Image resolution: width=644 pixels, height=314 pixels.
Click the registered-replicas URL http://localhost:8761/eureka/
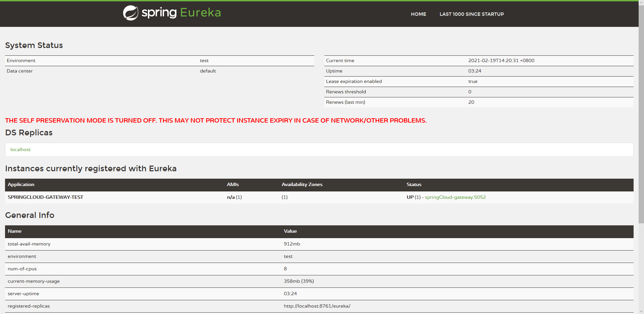coord(317,306)
